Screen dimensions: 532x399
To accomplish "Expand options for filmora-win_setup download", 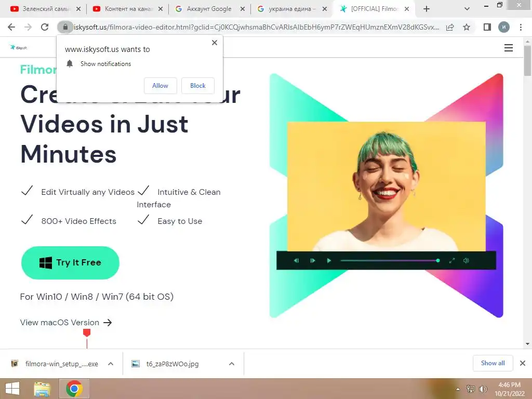I will 111,364.
